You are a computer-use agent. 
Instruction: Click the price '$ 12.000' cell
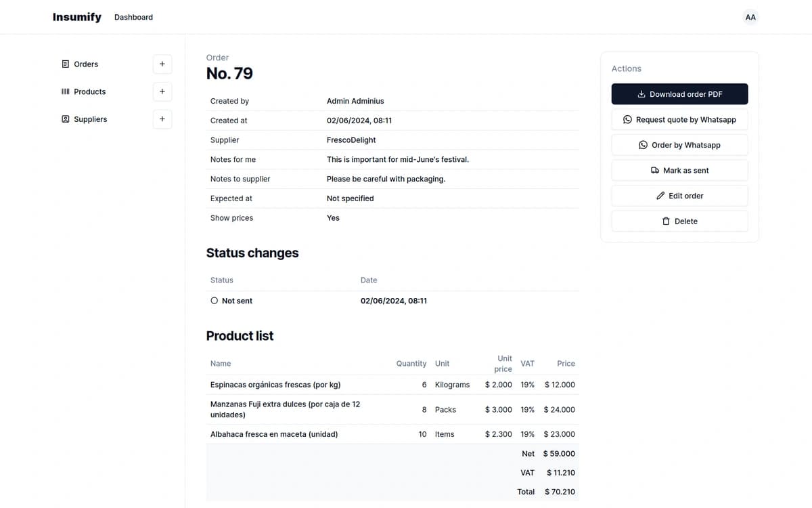[560, 385]
